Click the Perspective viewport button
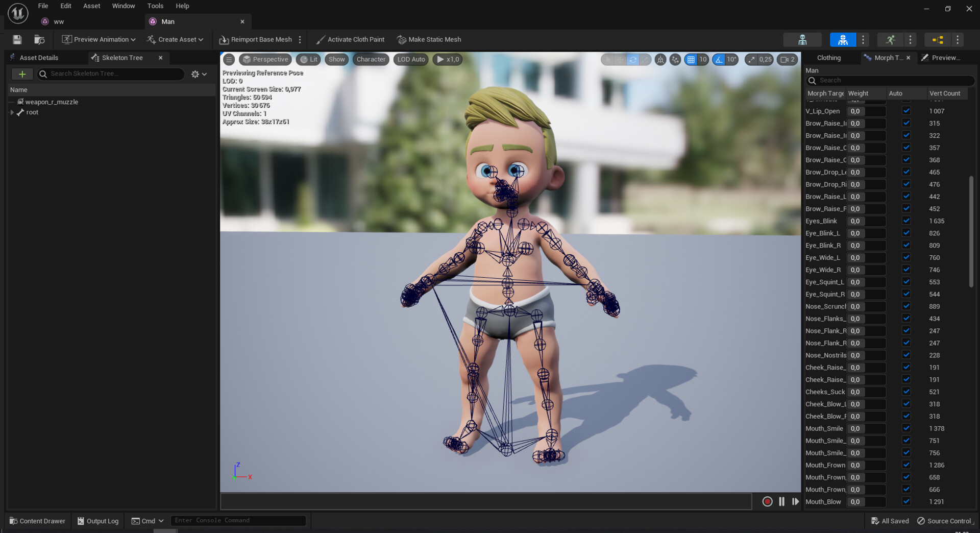 click(x=265, y=59)
